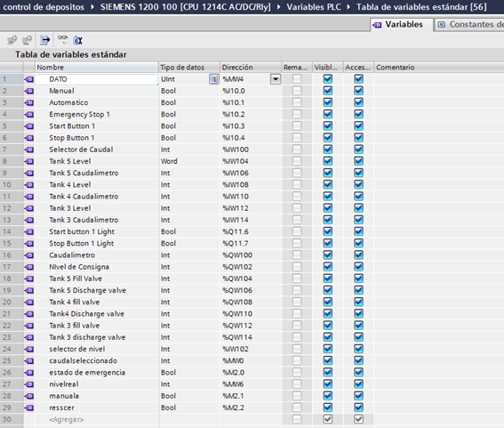Select address cell '%M2.2'

click(251, 408)
